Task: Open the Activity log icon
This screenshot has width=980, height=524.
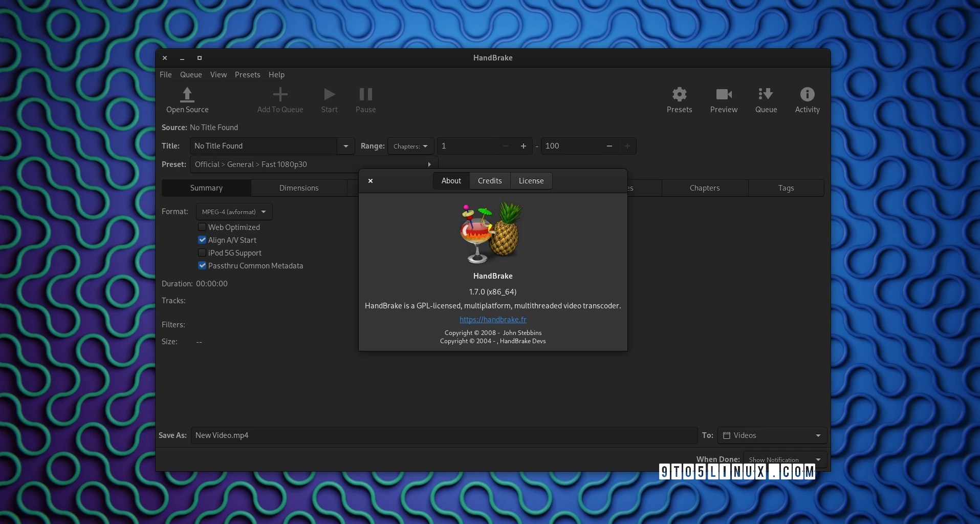Action: click(x=807, y=99)
